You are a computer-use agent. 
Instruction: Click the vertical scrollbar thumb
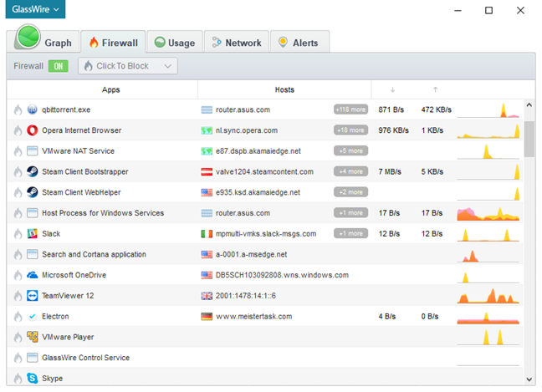coord(529,139)
